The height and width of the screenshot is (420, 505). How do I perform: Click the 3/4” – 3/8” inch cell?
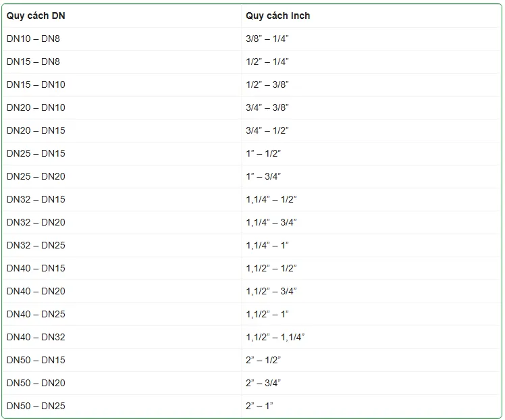coord(267,107)
